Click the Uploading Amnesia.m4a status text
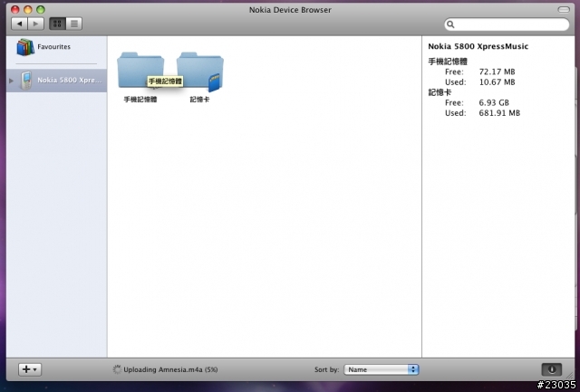Image resolution: width=580 pixels, height=392 pixels. coord(170,369)
